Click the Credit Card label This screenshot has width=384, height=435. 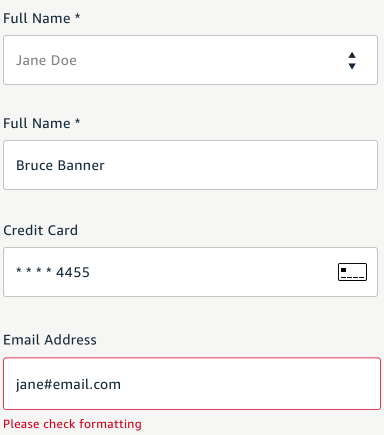tap(40, 230)
